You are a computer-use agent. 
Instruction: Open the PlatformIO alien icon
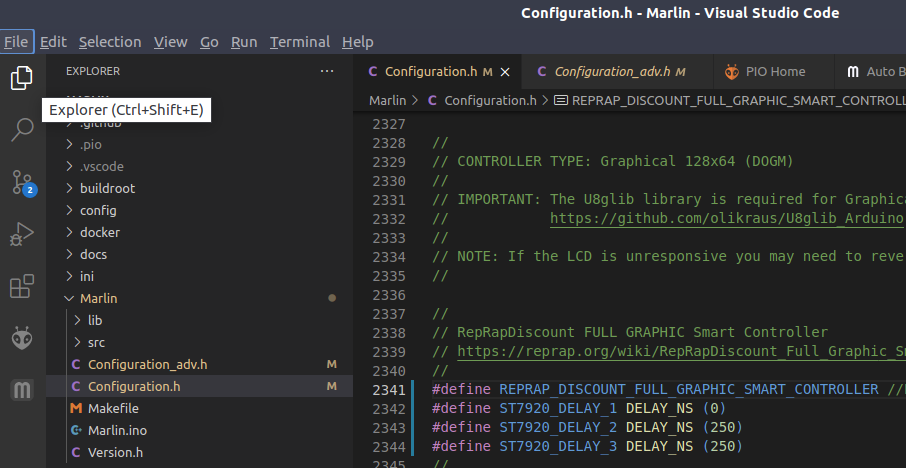[22, 338]
